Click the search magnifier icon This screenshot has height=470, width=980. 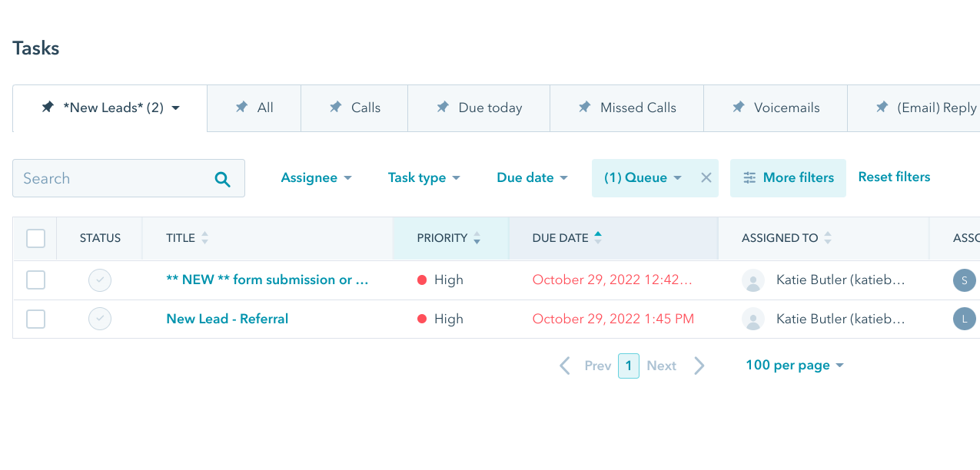point(222,179)
